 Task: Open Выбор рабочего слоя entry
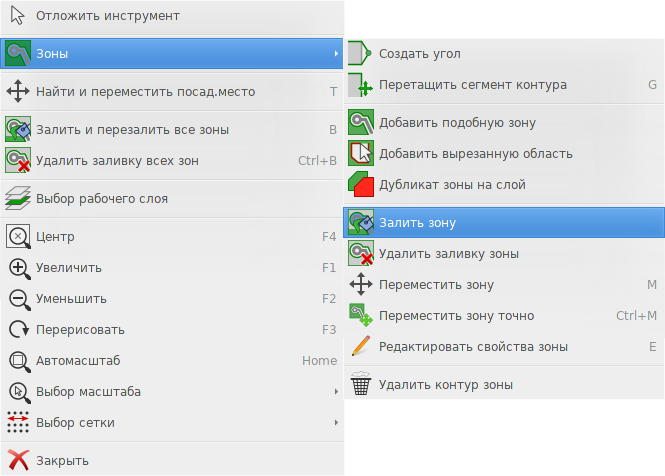(172, 198)
